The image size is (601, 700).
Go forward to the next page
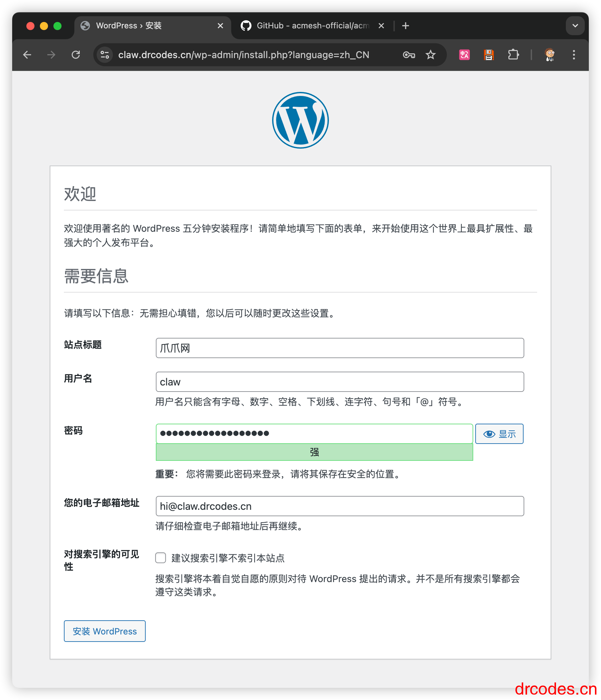click(x=51, y=55)
